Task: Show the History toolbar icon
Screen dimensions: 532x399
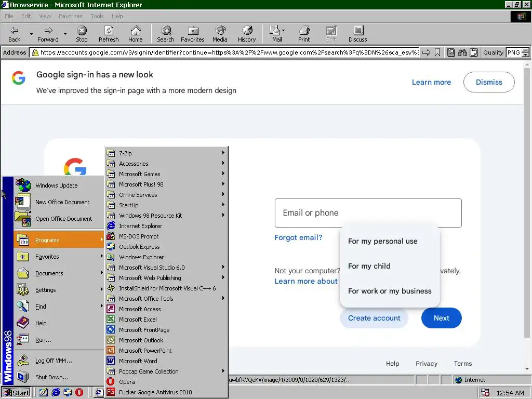Action: click(x=247, y=34)
